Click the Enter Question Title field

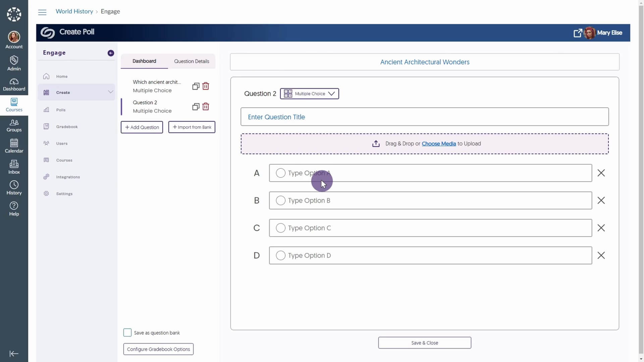click(425, 117)
